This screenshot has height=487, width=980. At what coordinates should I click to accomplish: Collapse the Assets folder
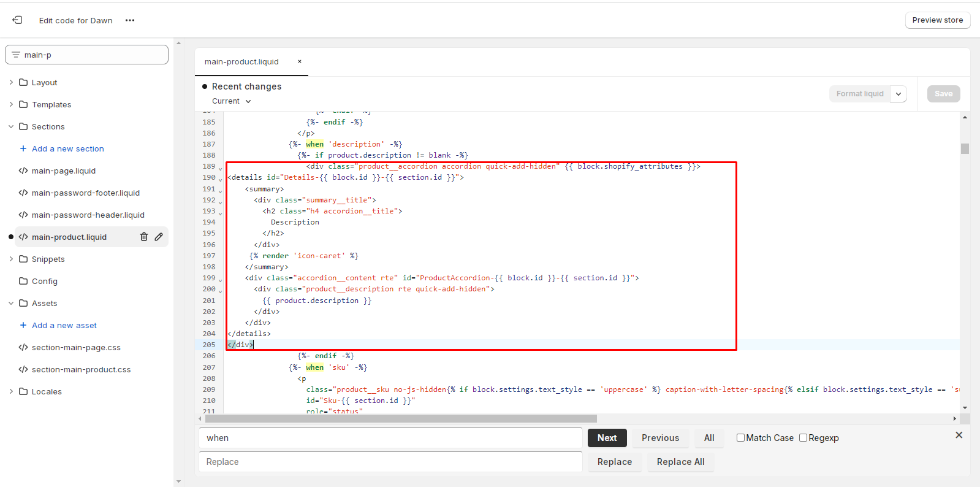click(11, 303)
